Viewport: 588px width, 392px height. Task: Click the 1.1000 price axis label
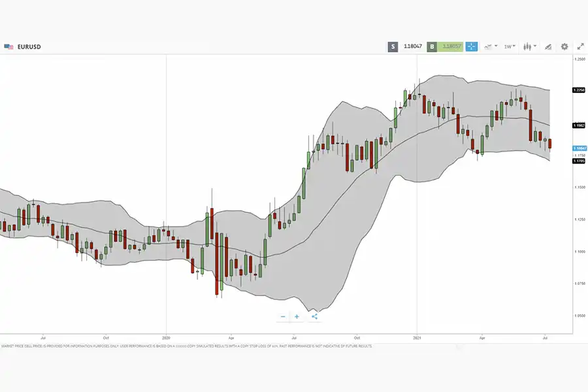[x=580, y=252]
